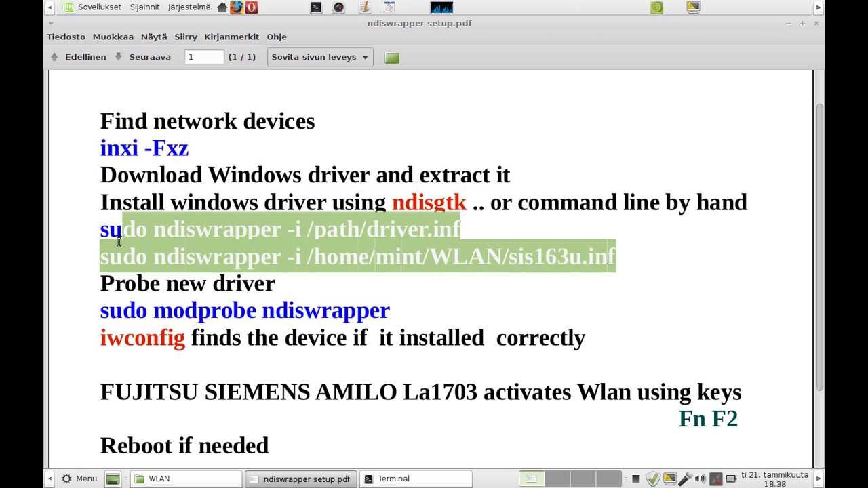Click the shield update manager tray icon

[x=652, y=479]
